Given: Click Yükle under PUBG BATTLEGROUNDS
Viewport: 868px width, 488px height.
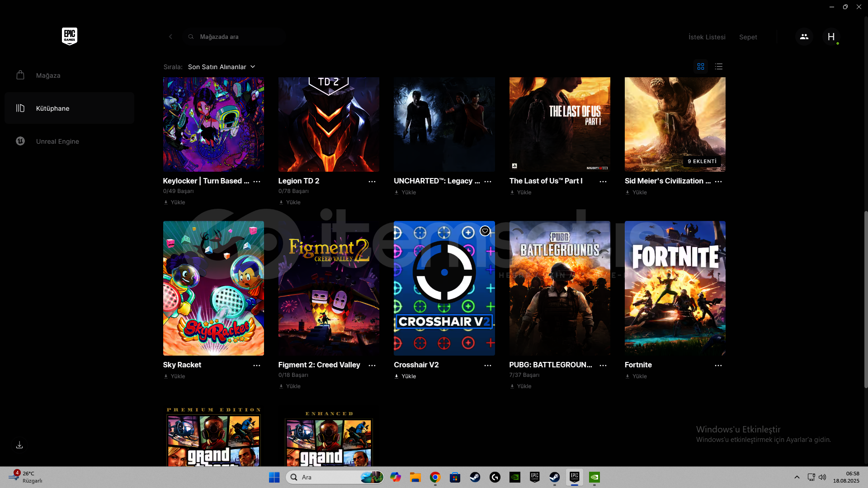Looking at the screenshot, I should 521,386.
